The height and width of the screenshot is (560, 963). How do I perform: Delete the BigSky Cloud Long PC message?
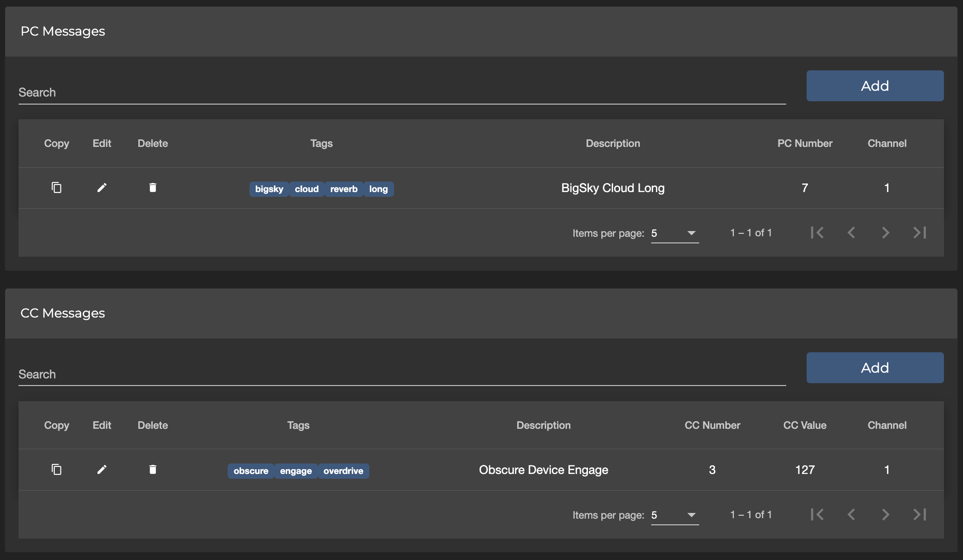click(153, 188)
